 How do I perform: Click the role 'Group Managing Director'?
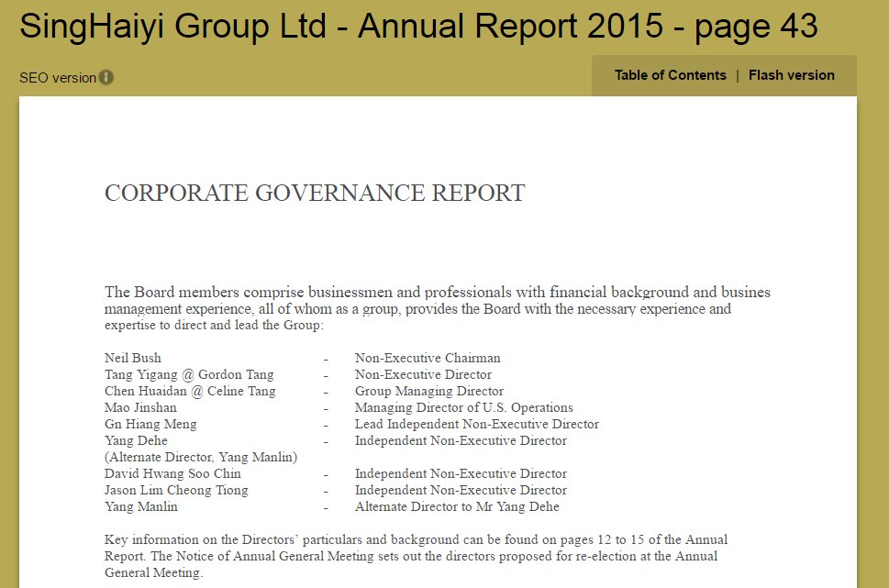[429, 392]
